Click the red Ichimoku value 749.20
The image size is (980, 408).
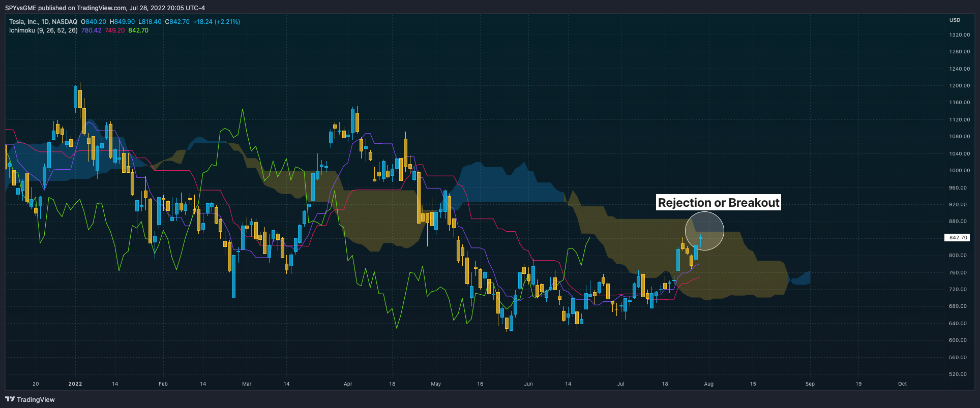click(115, 30)
